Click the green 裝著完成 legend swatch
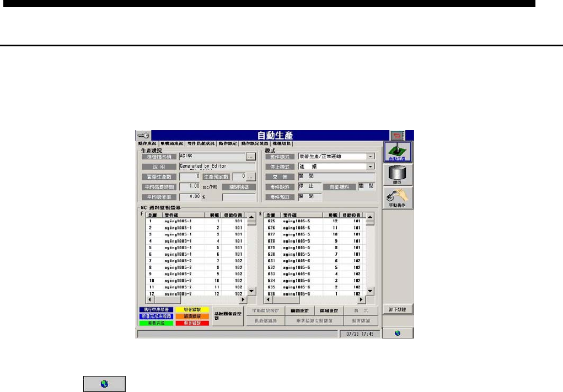This screenshot has height=392, width=563. [156, 323]
